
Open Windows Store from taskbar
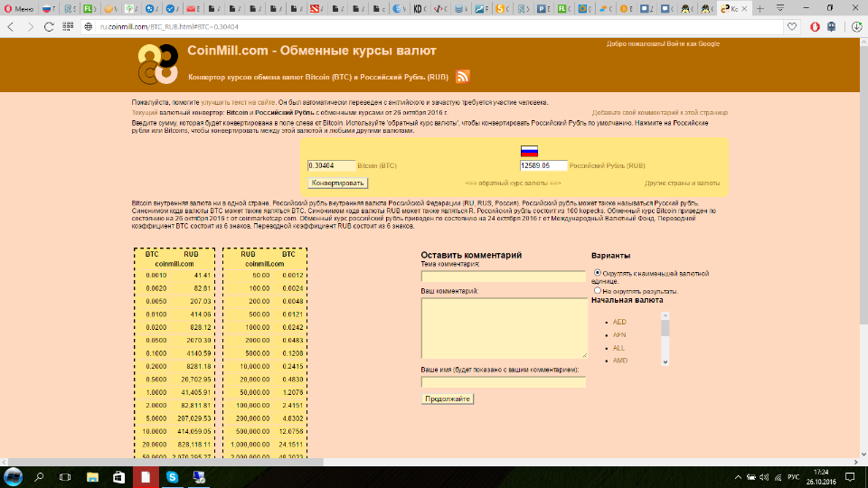click(118, 477)
